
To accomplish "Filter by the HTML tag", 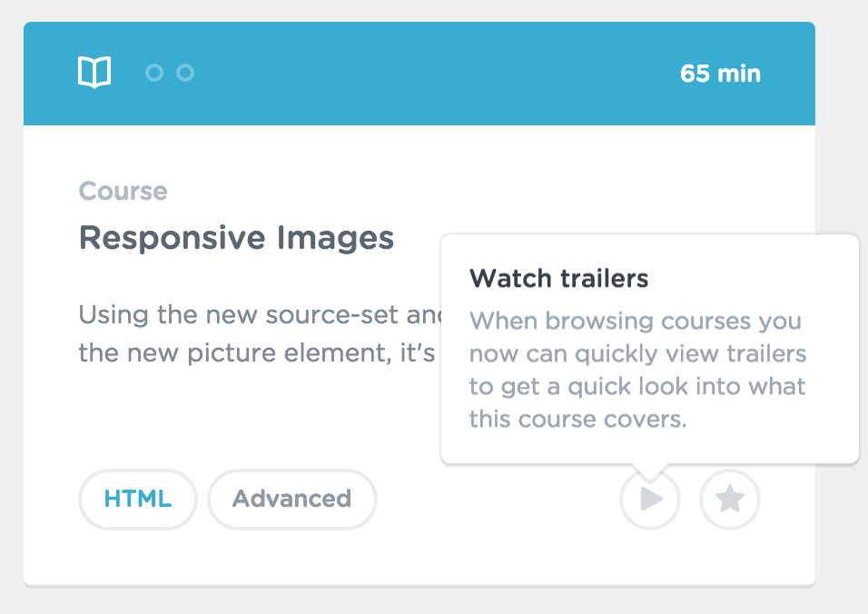I will click(x=138, y=500).
